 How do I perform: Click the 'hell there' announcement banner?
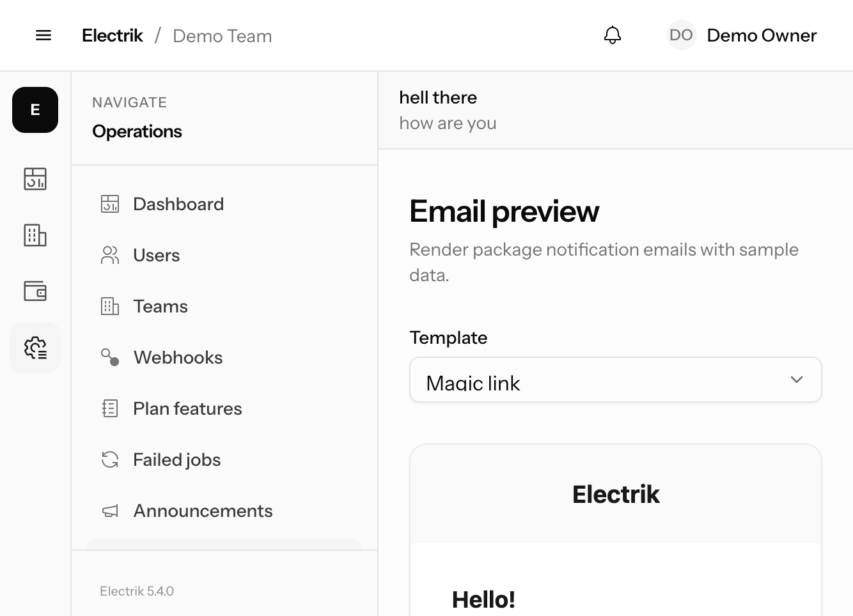pyautogui.click(x=438, y=97)
